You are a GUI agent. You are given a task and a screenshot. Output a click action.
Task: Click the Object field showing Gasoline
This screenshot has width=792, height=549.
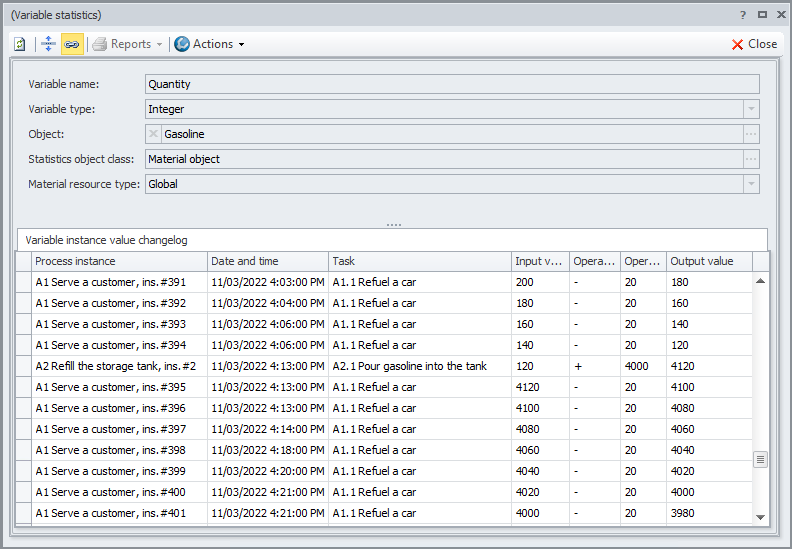[x=452, y=134]
